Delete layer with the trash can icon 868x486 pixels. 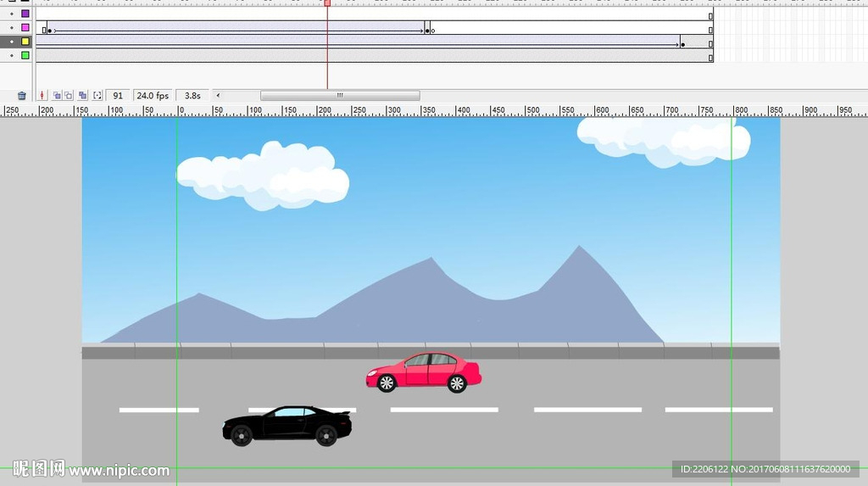(x=21, y=95)
